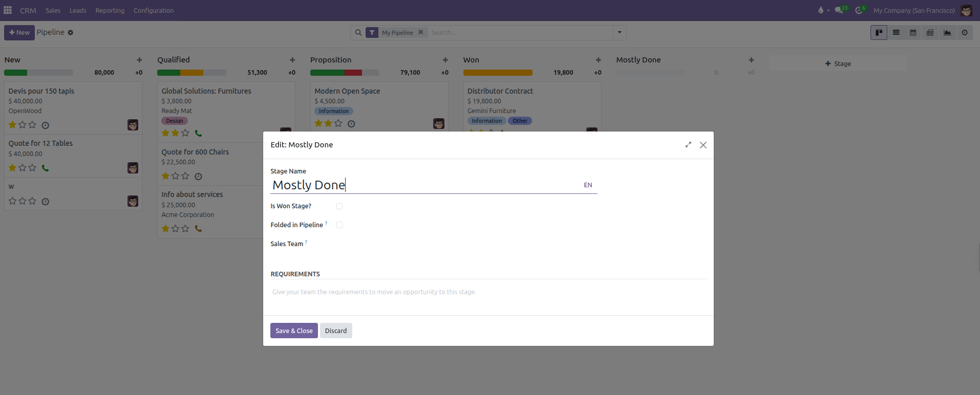
Task: Switch to the list view
Action: pos(896,33)
